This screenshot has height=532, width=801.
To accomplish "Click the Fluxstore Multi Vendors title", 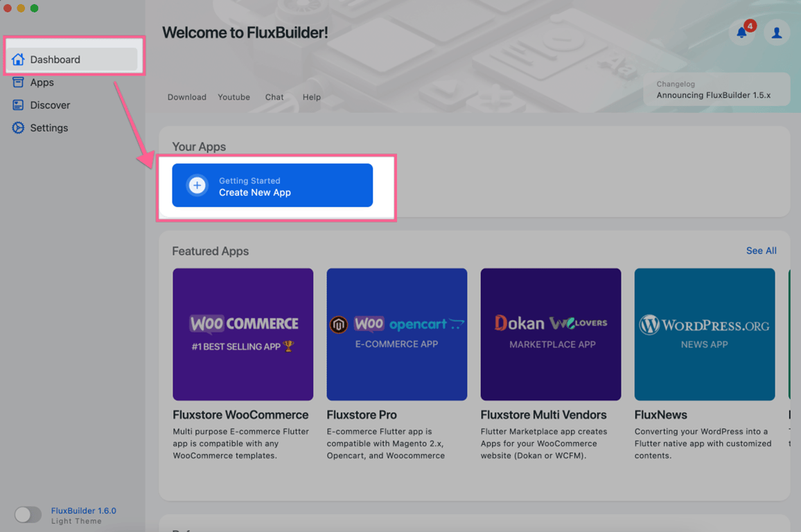I will click(543, 415).
